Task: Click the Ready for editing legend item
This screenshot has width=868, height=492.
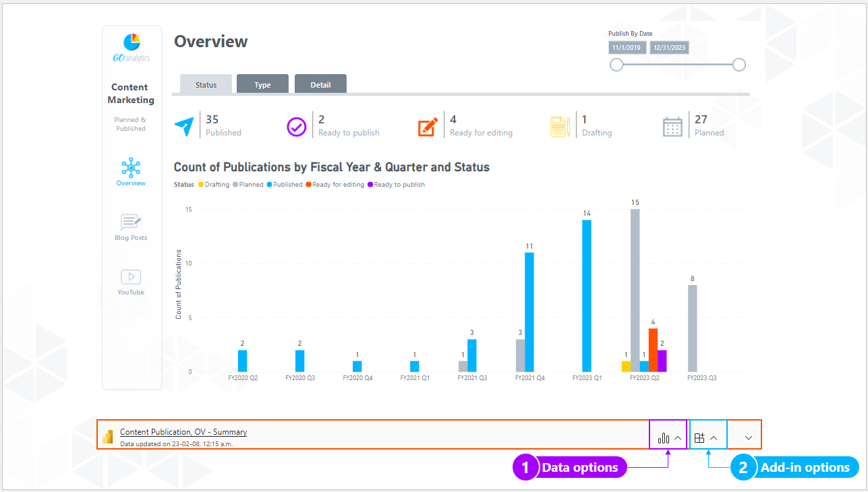Action: pyautogui.click(x=335, y=185)
